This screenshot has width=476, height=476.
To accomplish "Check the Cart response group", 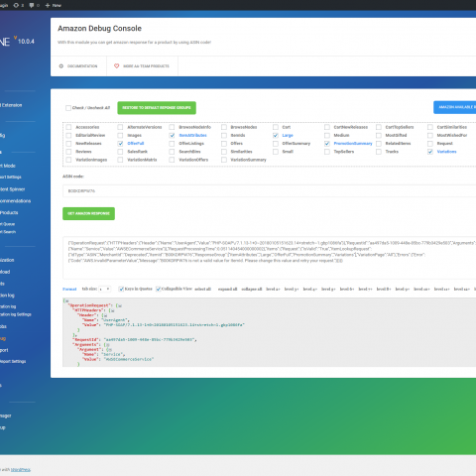I will click(276, 127).
